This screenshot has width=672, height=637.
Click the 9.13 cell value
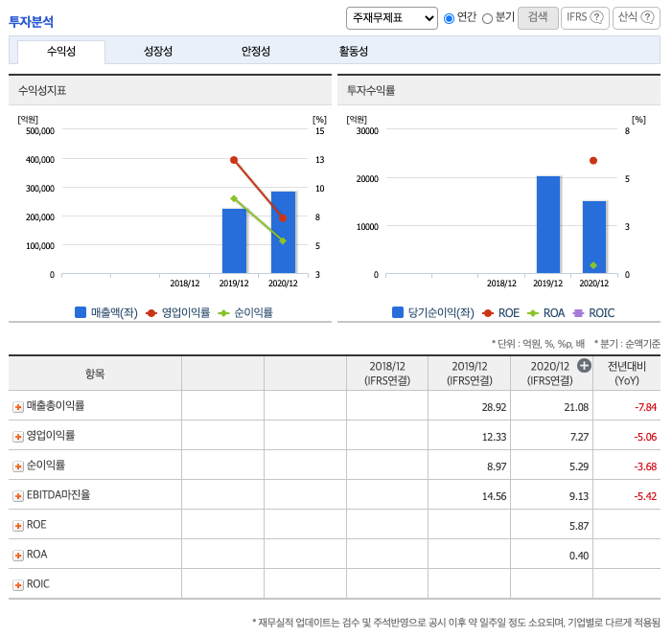tap(579, 496)
